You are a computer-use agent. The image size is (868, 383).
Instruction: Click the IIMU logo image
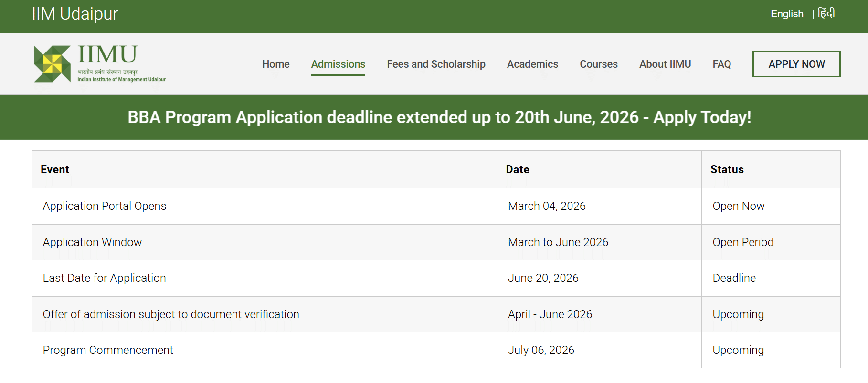tap(99, 64)
